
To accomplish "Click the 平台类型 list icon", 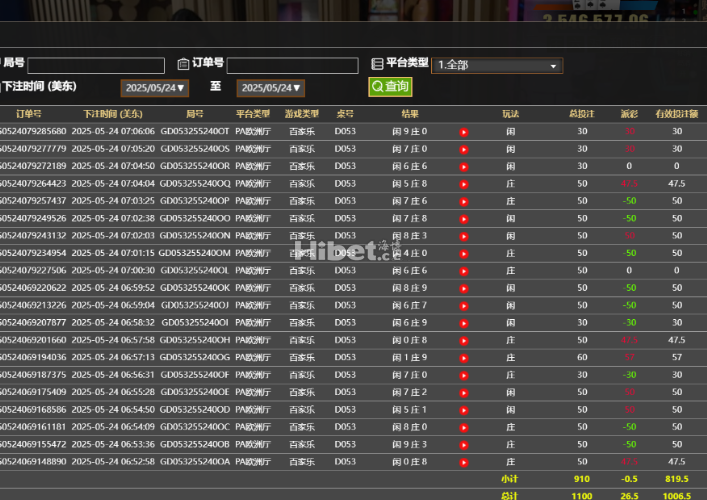I will point(378,63).
